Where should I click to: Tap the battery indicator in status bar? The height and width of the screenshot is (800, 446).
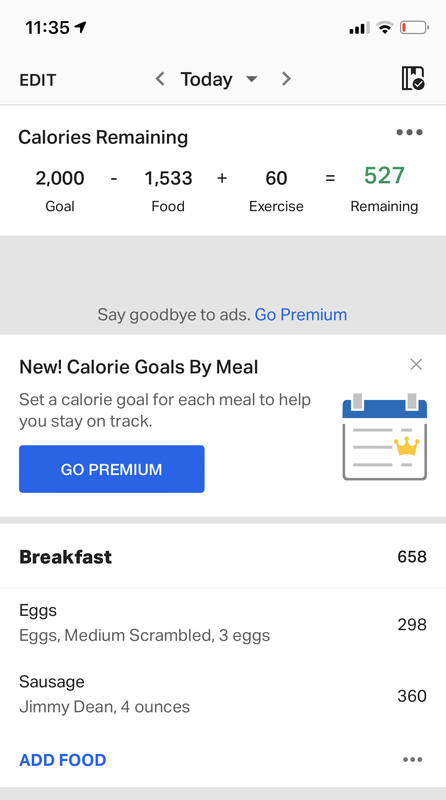(414, 28)
